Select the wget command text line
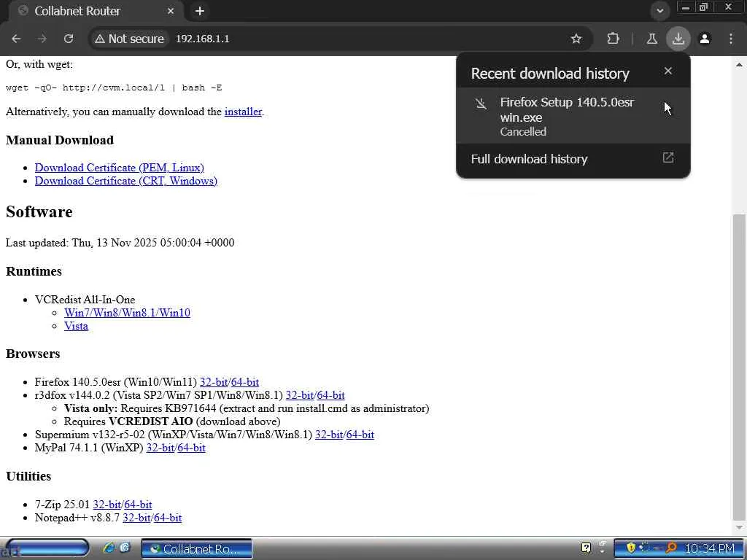The width and height of the screenshot is (747, 560). tap(114, 87)
